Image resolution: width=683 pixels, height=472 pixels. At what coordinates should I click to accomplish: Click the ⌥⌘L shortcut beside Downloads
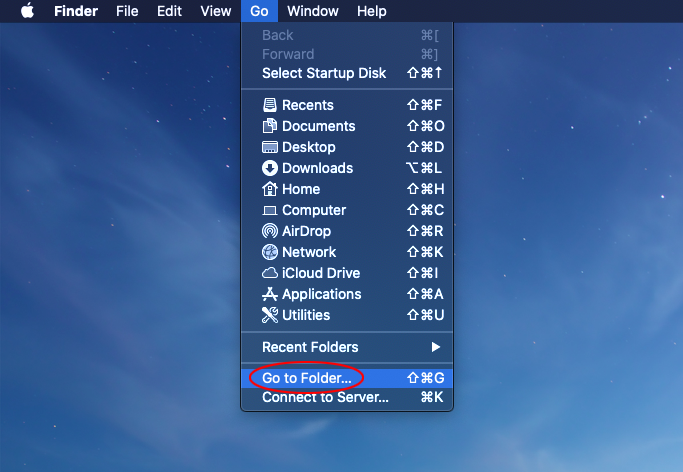click(424, 168)
